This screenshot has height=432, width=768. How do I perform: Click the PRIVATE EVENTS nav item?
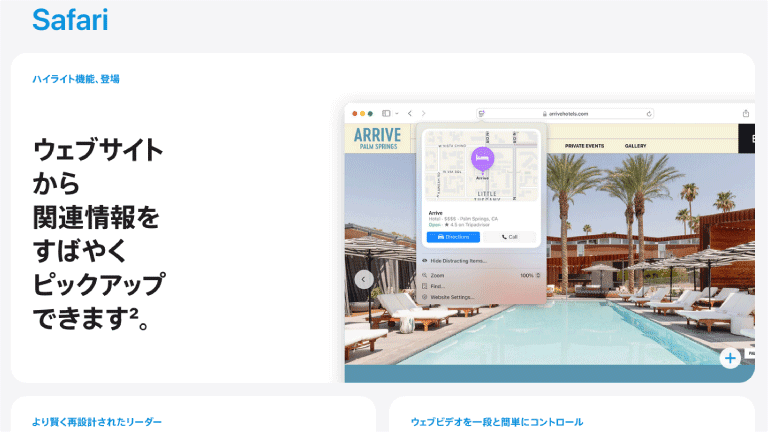point(584,146)
